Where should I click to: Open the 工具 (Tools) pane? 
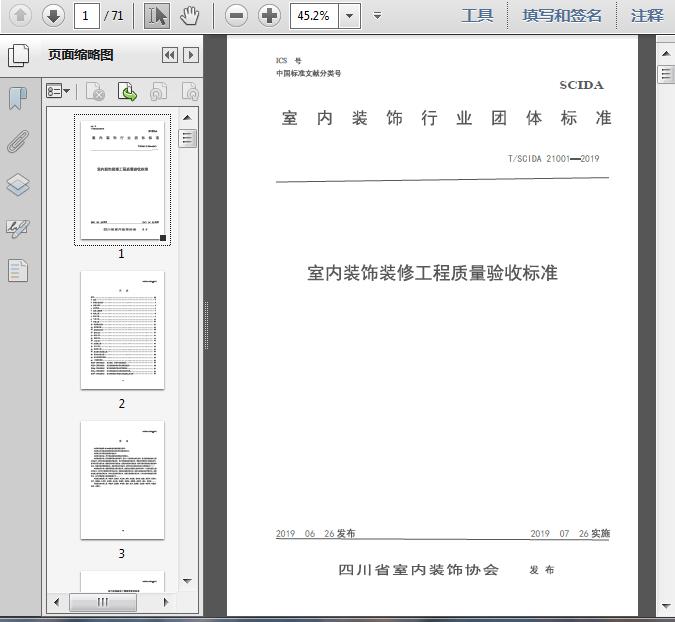point(477,16)
